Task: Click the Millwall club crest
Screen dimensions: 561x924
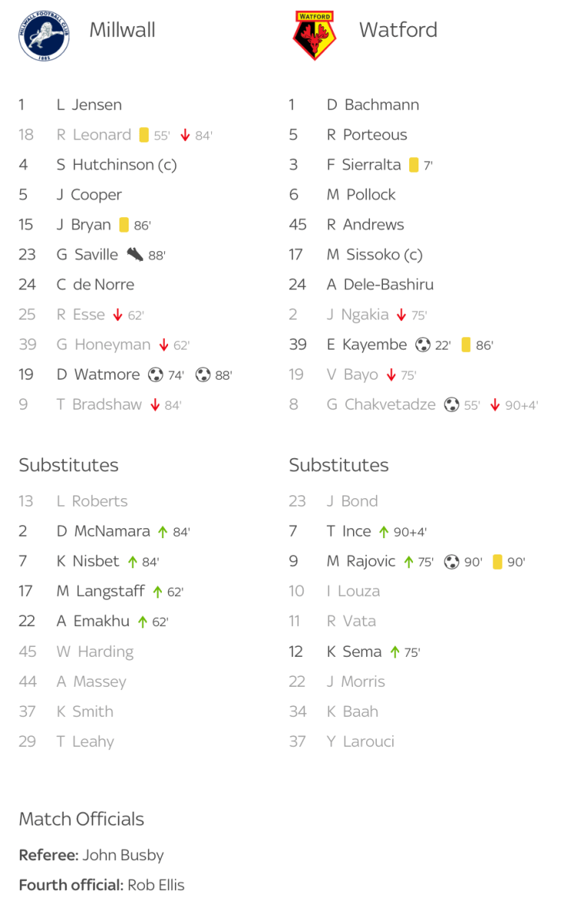Action: coord(44,35)
